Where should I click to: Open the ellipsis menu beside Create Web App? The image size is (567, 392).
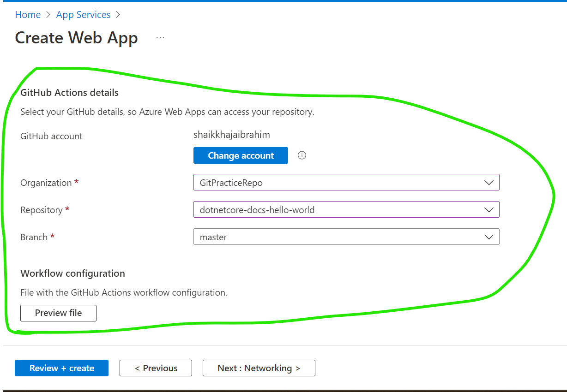[x=160, y=38]
